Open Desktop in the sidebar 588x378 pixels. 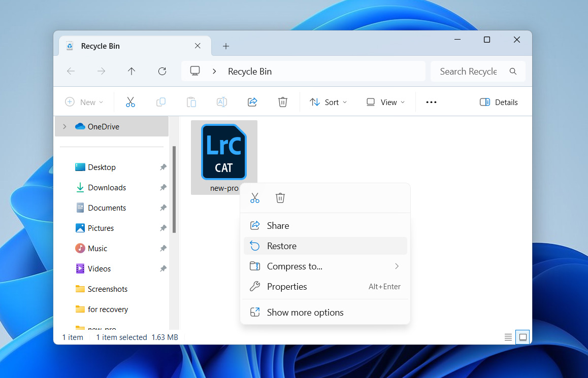point(102,167)
